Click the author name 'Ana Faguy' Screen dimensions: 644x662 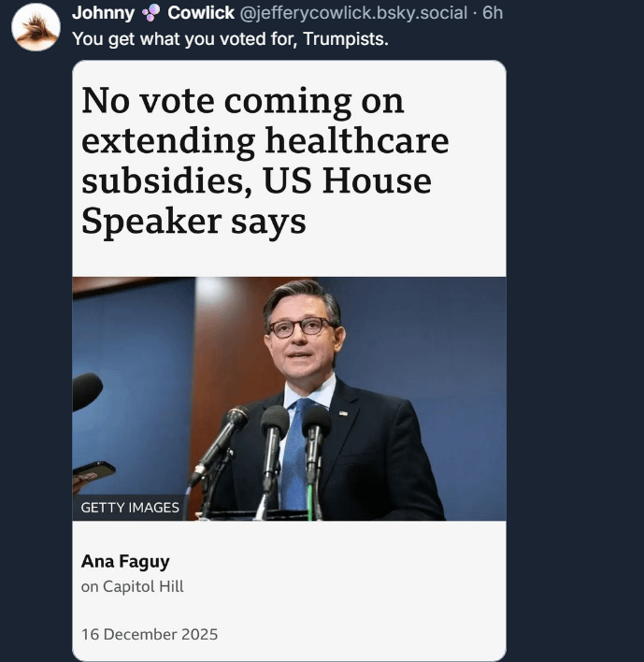tap(125, 562)
